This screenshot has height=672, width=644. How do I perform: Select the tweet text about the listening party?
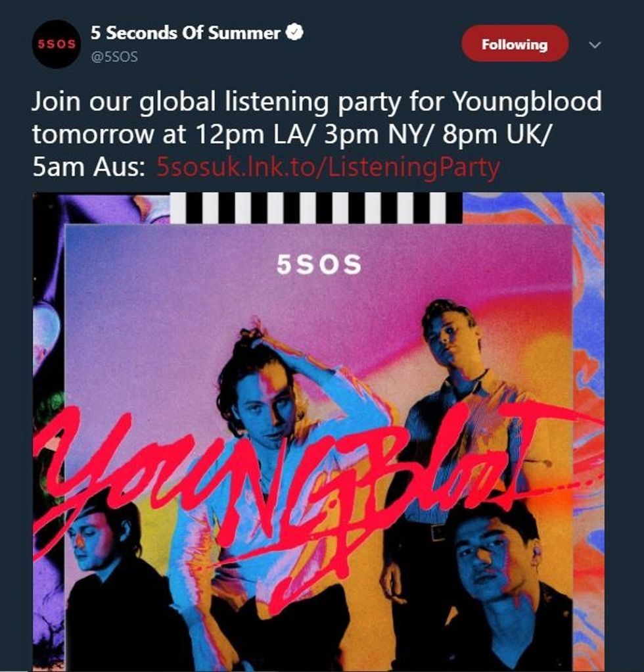coord(317,133)
